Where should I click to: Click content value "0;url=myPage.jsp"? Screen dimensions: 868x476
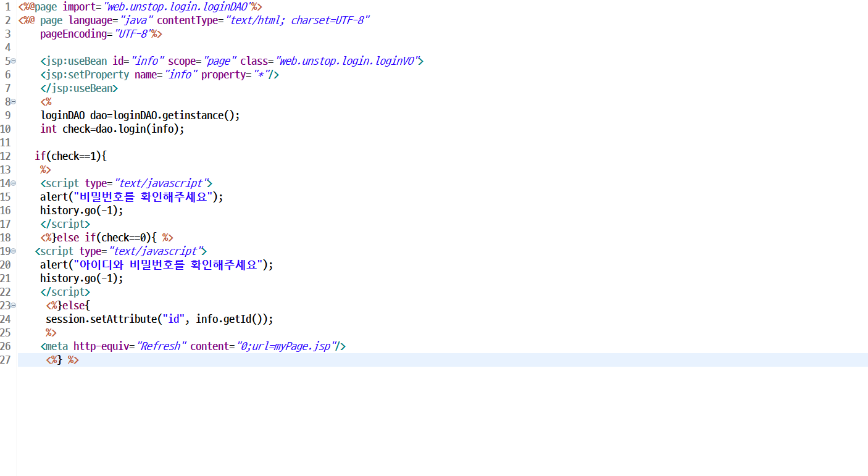(x=286, y=346)
